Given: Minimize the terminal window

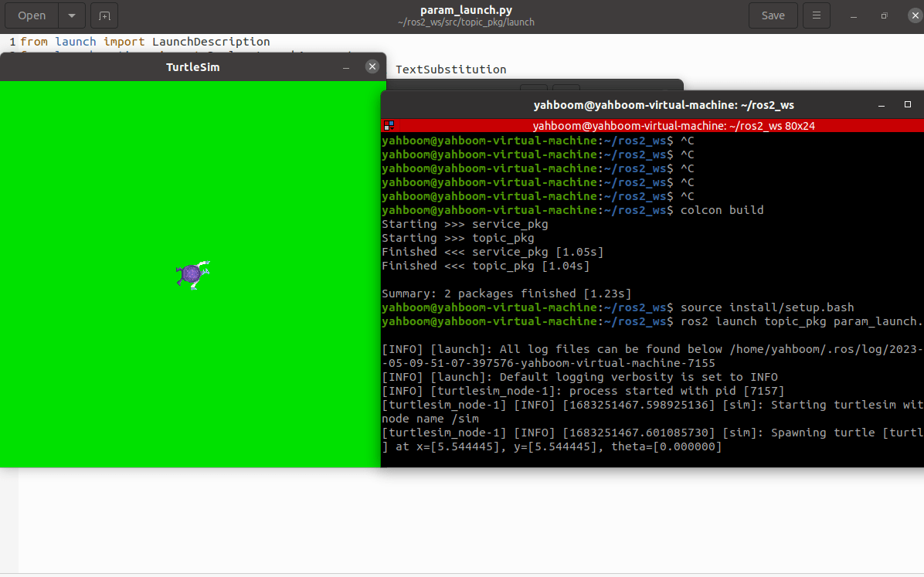Looking at the screenshot, I should coord(881,105).
